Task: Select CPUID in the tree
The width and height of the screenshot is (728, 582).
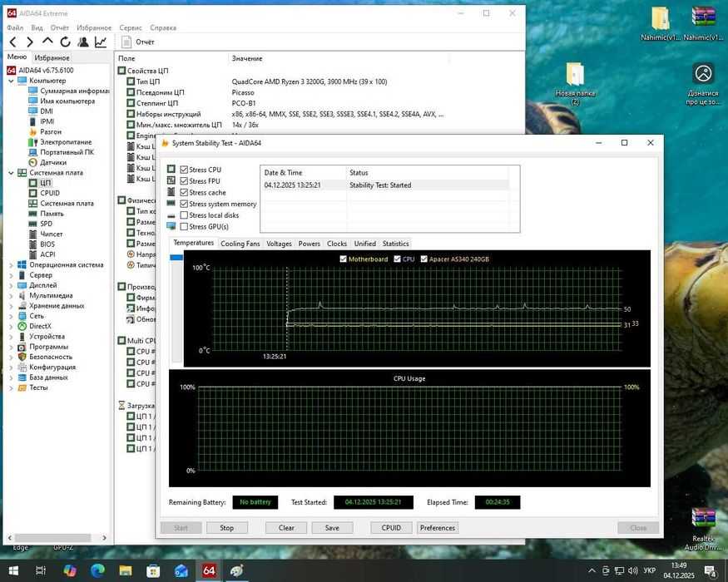Action: coord(44,193)
